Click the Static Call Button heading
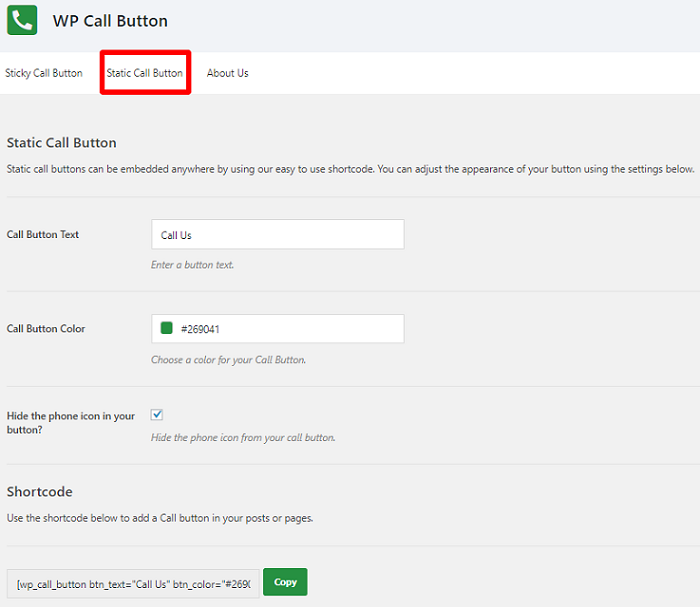Image resolution: width=700 pixels, height=607 pixels. [x=62, y=143]
